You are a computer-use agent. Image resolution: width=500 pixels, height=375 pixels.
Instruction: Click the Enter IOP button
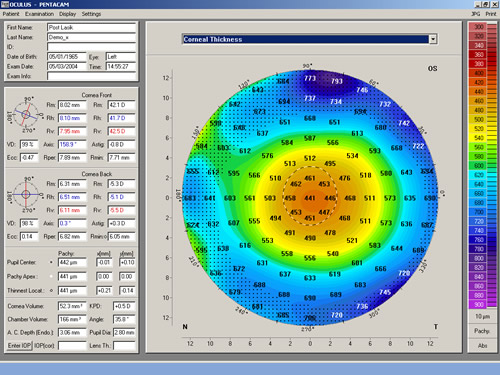[19, 346]
